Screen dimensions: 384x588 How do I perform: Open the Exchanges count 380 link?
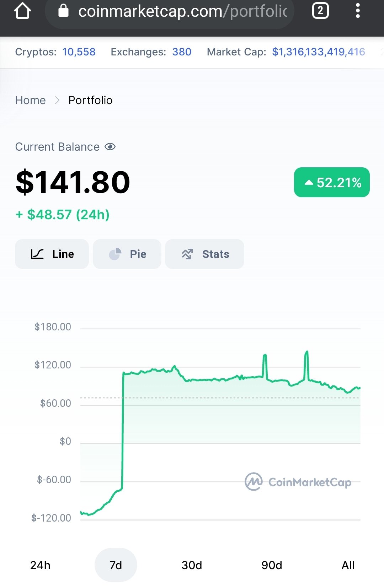pyautogui.click(x=182, y=52)
